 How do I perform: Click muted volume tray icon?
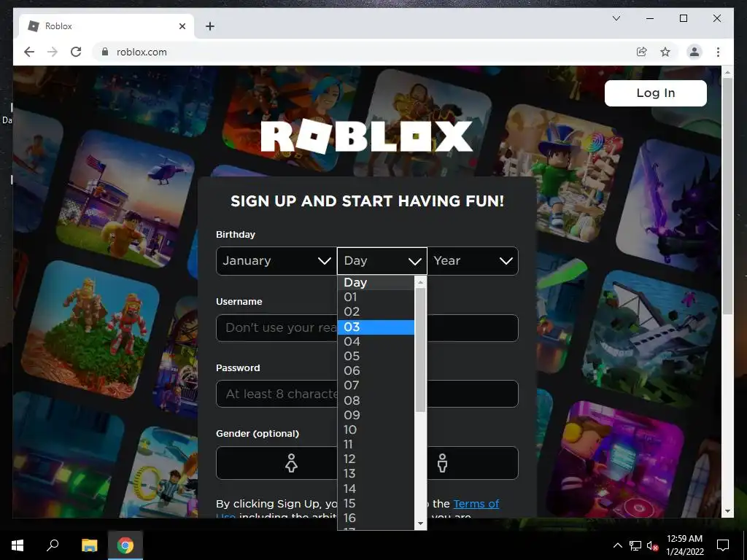point(653,545)
